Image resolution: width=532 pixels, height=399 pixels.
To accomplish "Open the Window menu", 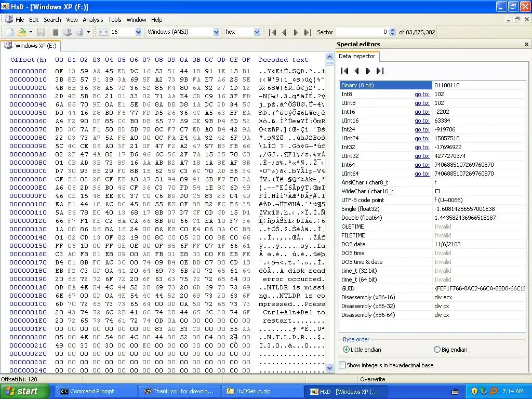I will 136,20.
